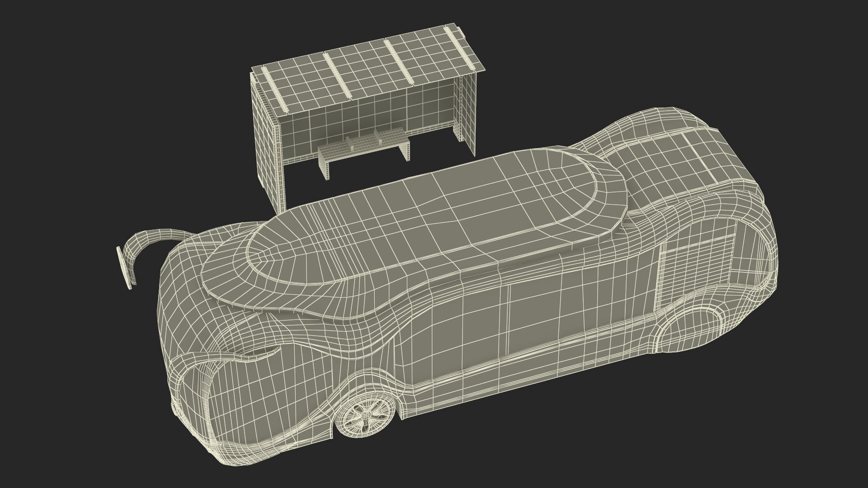Viewport: 868px width, 488px height.
Task: Select the side mirror head
Action: [125, 269]
